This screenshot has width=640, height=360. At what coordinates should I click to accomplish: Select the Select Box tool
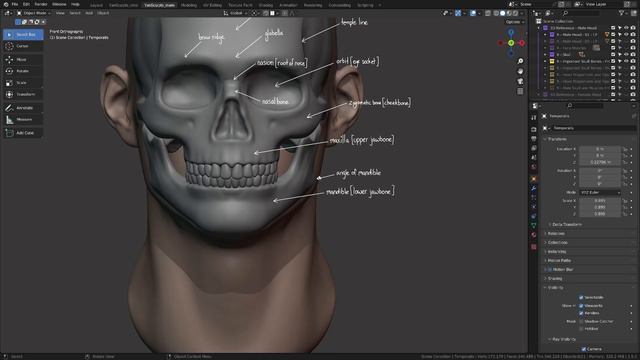tap(23, 35)
